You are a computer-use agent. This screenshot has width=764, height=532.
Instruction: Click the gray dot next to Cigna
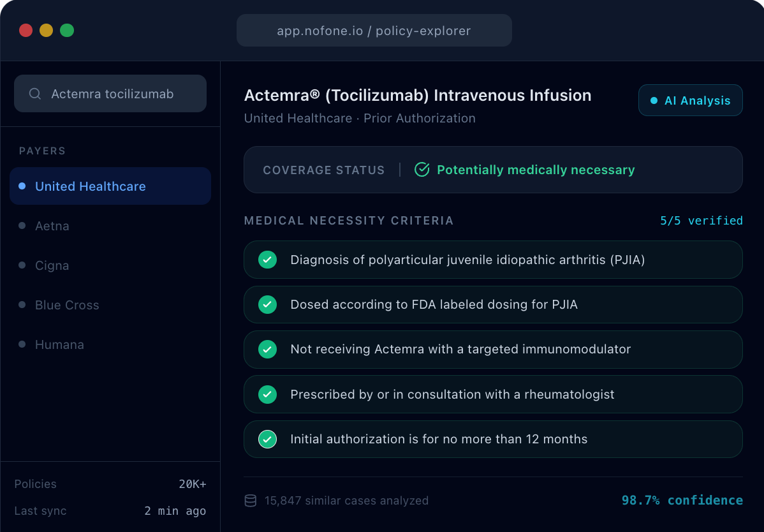pos(22,265)
